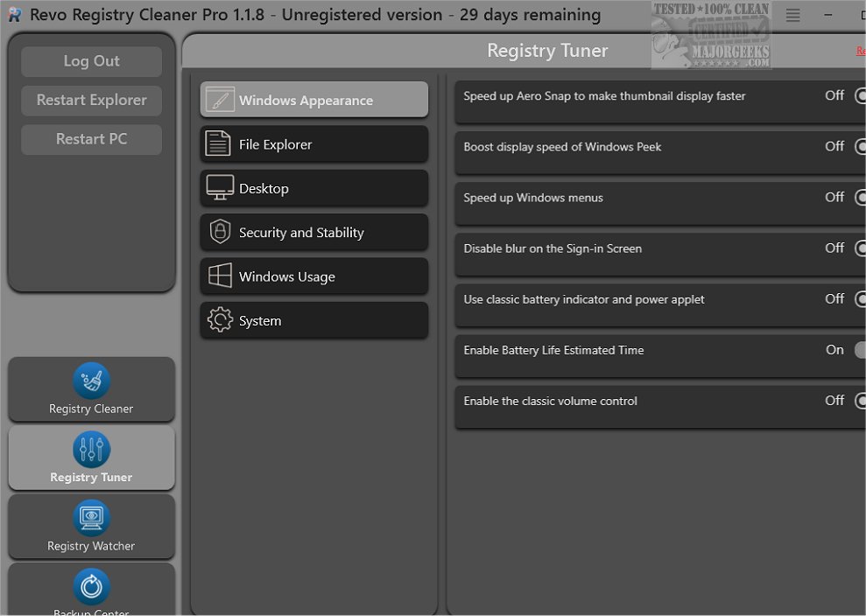Click the System gear icon
Screen dimensions: 866x616
(220, 319)
